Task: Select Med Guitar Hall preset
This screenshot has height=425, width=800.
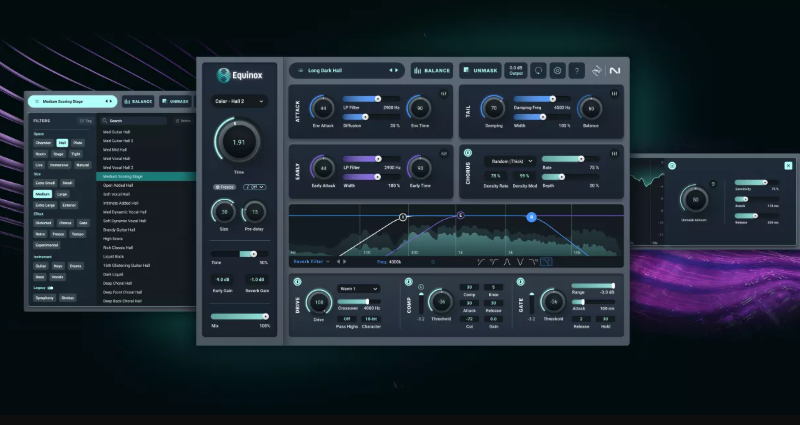Action: click(116, 132)
